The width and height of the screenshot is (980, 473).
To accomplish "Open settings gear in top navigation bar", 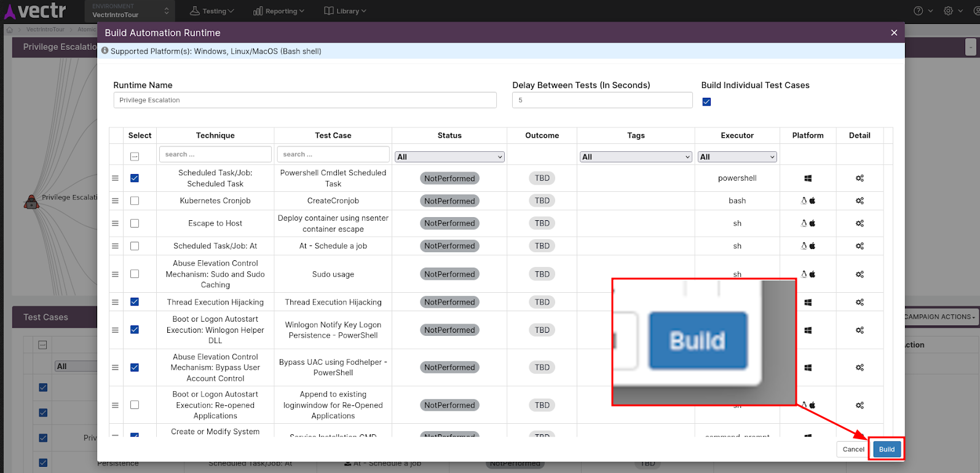I will [948, 11].
